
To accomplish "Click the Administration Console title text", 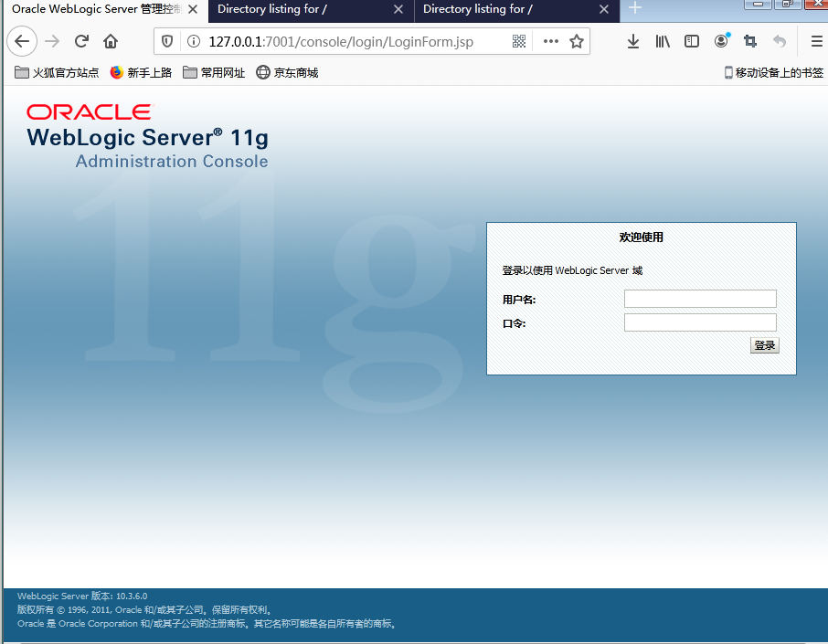I will [172, 161].
